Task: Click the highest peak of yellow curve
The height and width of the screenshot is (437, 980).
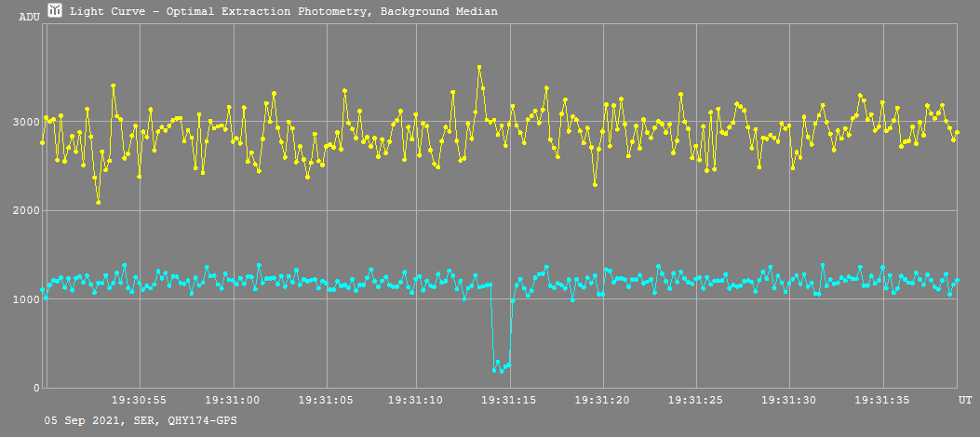Action: 479,67
